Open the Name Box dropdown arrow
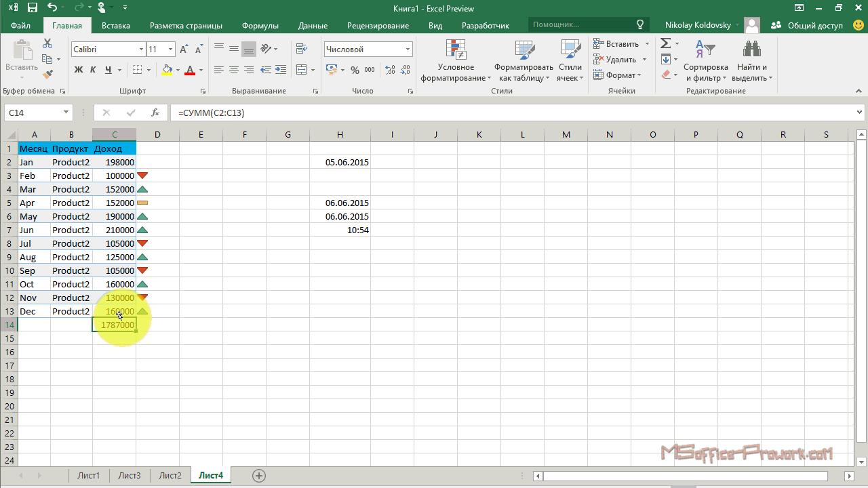Viewport: 868px width, 488px height. coord(66,113)
